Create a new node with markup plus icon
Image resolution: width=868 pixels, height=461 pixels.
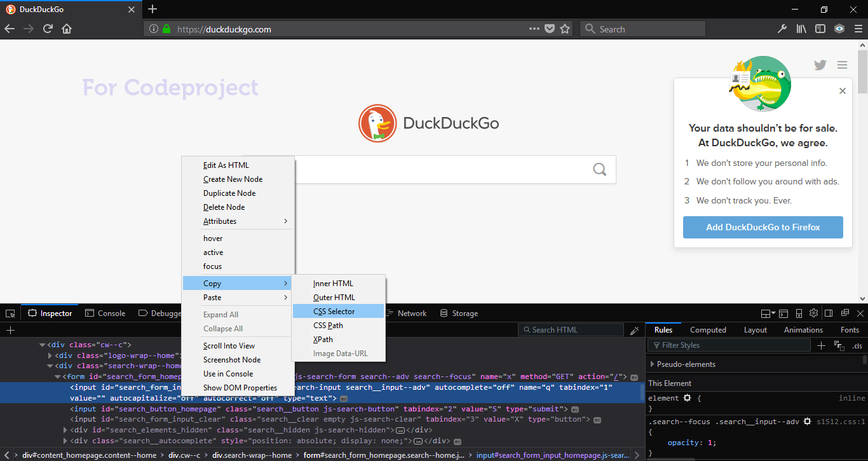pos(10,330)
